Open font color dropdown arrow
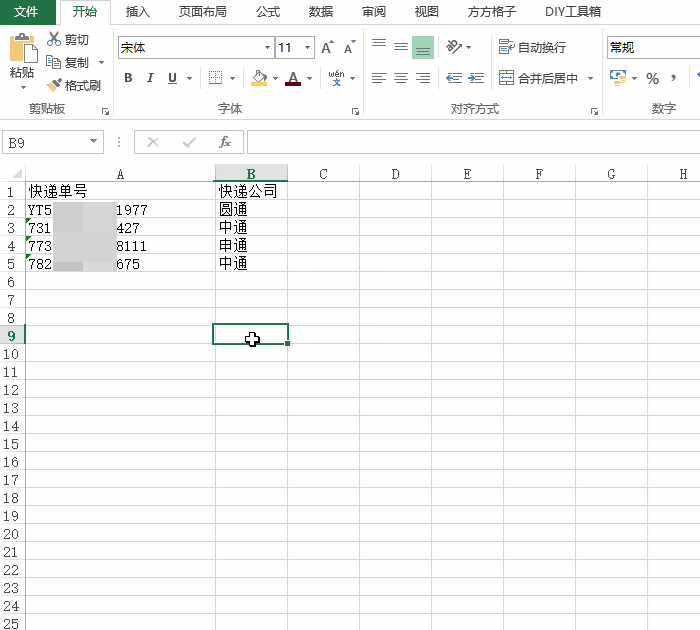Screen dimensions: 700x630 [x=309, y=79]
